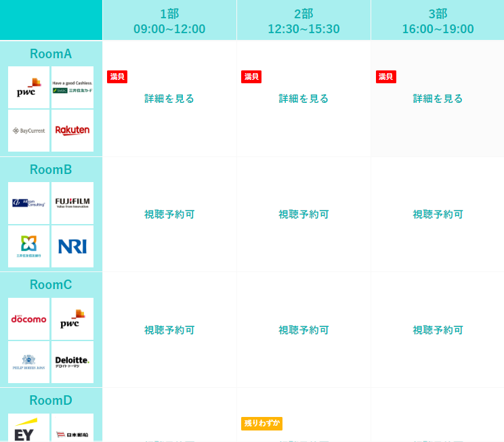Click the green-blue flower bank logo in RoomB
Viewport: 504px width, 442px height.
(x=28, y=246)
